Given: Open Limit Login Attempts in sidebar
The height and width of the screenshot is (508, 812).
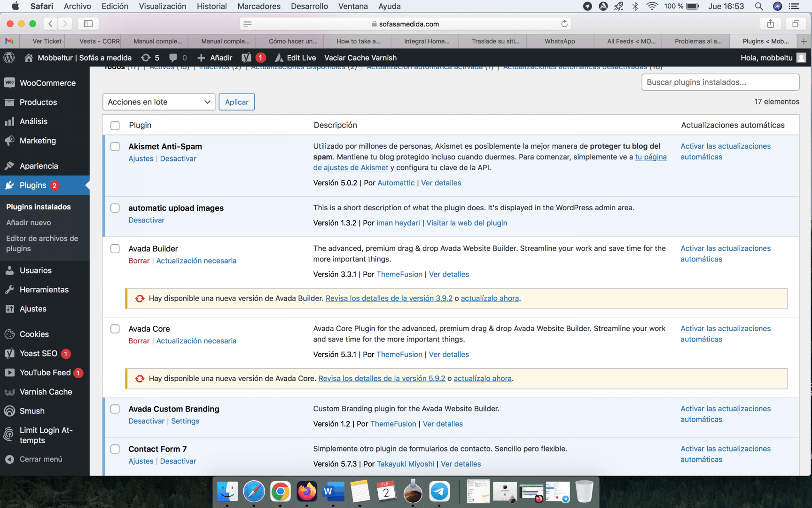Looking at the screenshot, I should 45,435.
